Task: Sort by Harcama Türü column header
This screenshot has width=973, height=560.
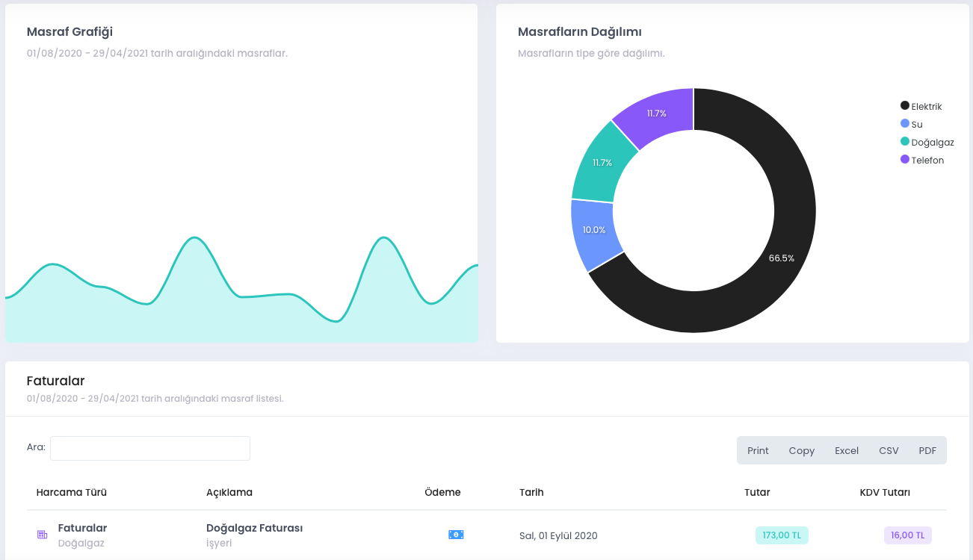Action: point(72,492)
